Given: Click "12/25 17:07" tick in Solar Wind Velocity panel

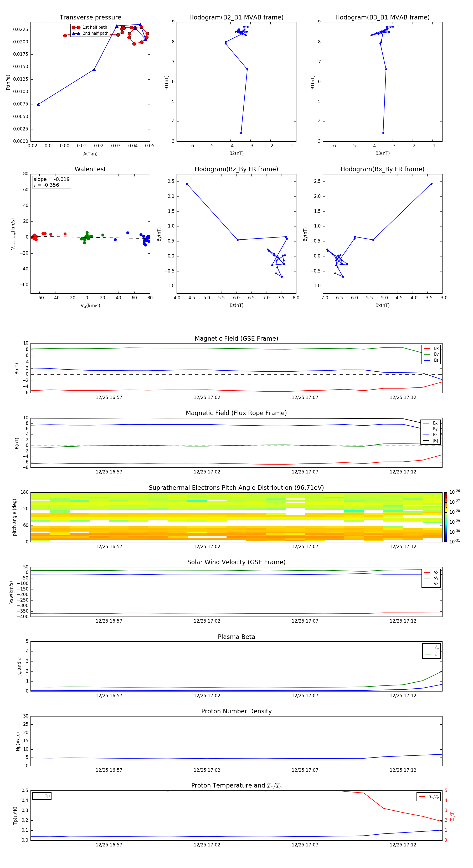Looking at the screenshot, I should [305, 621].
